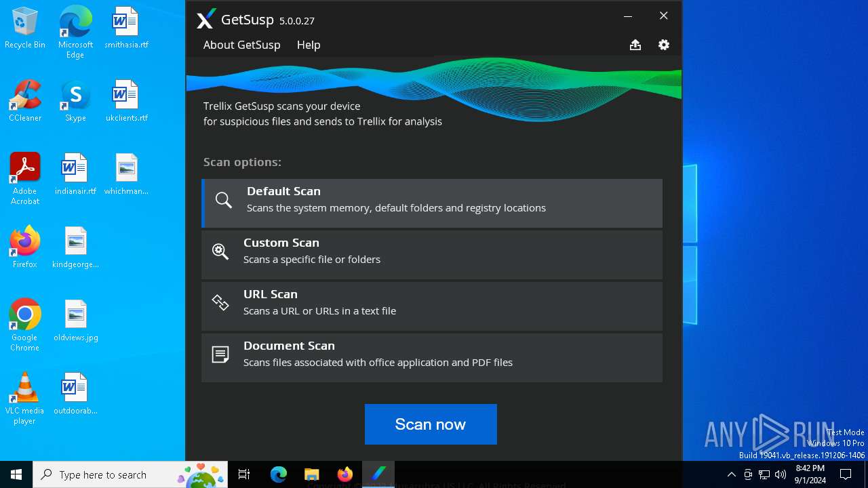Open the About GetSusp menu
This screenshot has width=868, height=488.
pyautogui.click(x=241, y=45)
